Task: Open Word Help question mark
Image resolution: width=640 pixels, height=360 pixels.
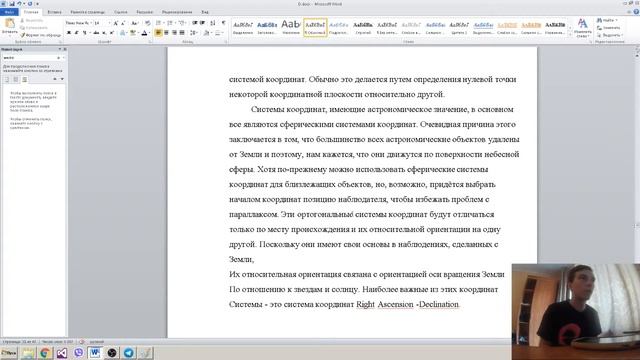Action: (636, 12)
